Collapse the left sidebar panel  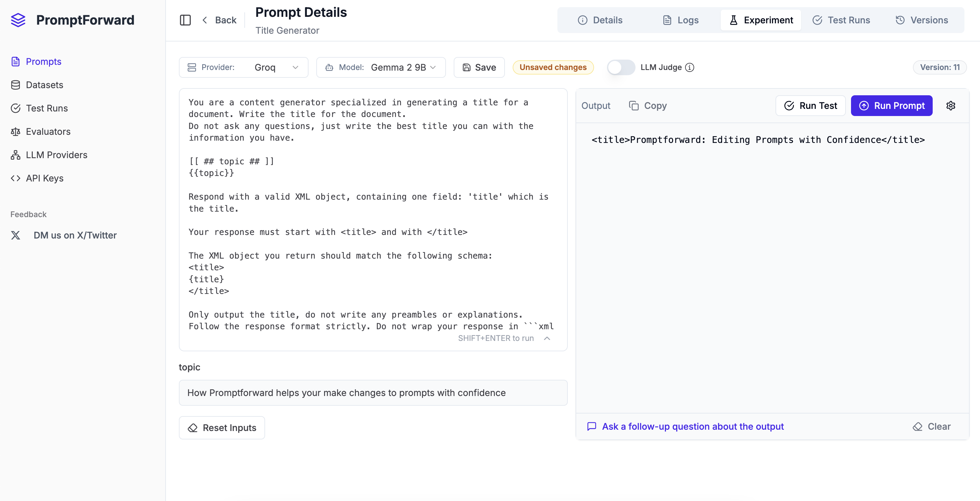[x=185, y=20]
